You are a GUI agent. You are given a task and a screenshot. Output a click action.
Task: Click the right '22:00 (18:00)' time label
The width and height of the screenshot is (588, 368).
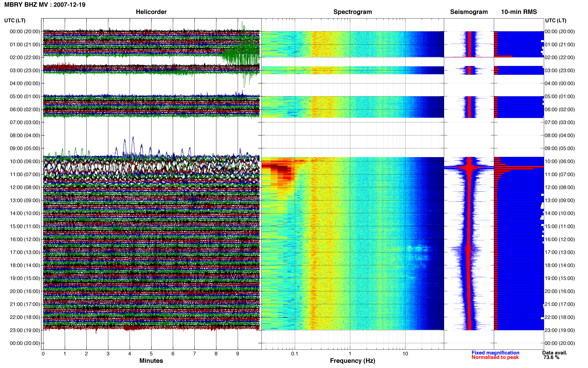[560, 317]
